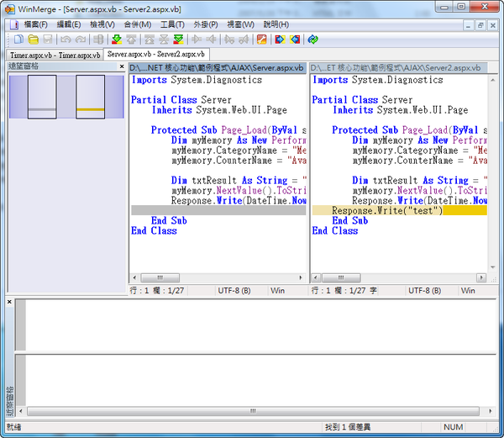The image size is (504, 438).
Task: Open the 檢視(V) menu
Action: pos(102,24)
